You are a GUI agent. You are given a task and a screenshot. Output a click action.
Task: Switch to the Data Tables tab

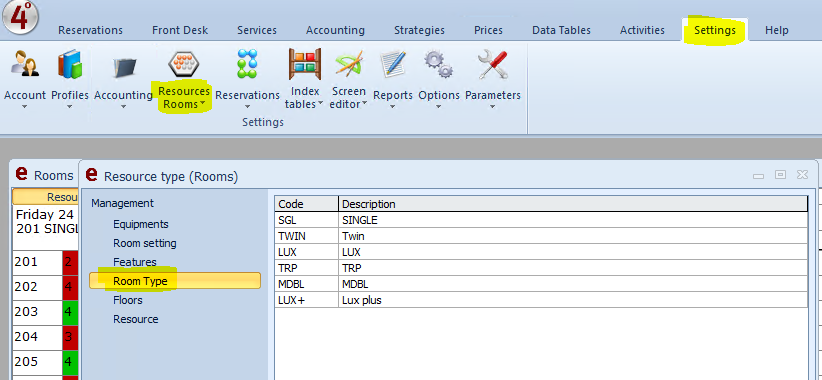561,30
